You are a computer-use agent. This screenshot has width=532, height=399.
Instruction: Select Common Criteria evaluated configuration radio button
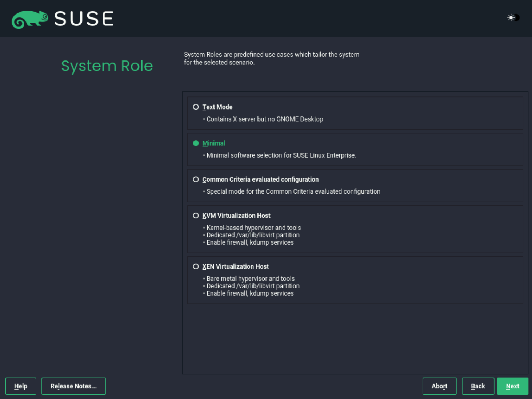(x=196, y=179)
